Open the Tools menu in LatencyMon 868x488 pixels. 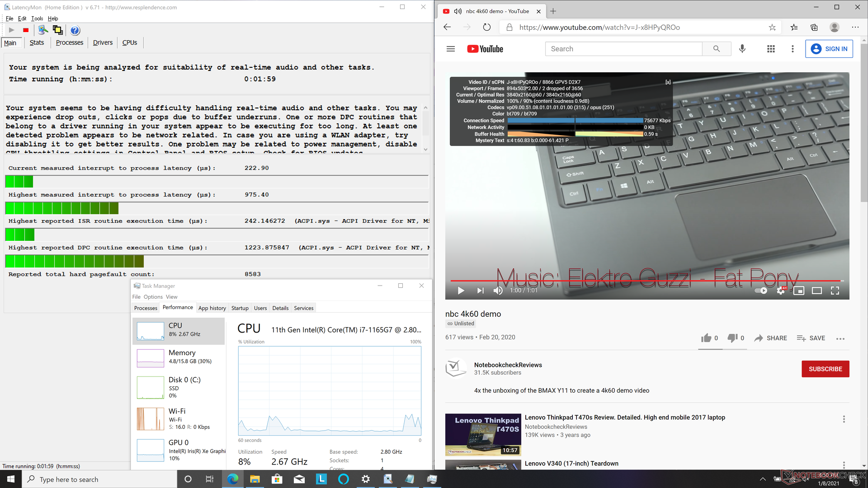[x=37, y=19]
